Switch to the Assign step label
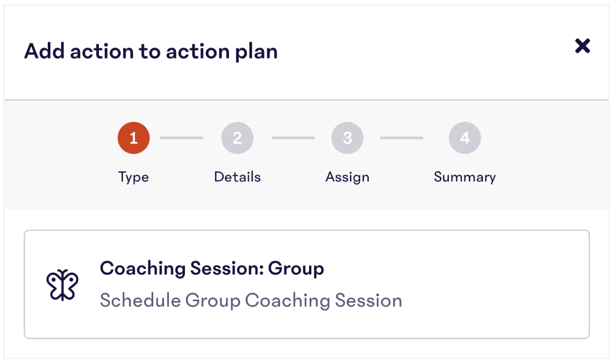The image size is (615, 364). point(347,177)
